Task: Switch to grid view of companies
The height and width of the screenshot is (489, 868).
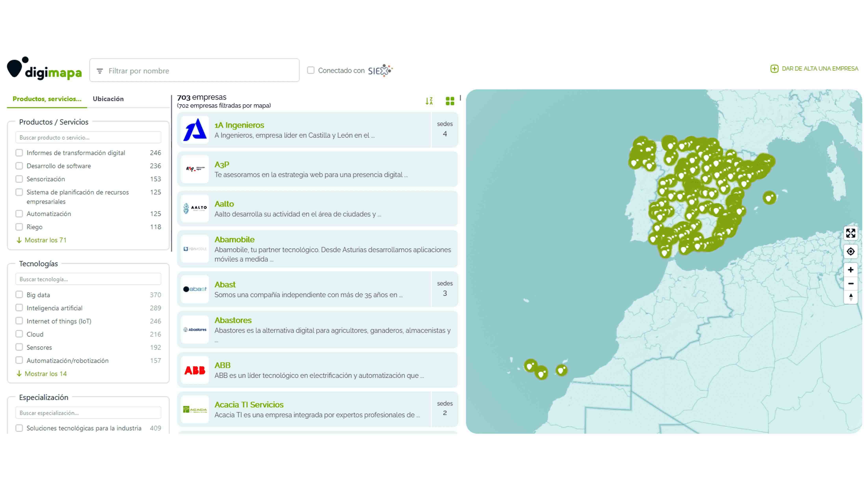Action: [450, 101]
